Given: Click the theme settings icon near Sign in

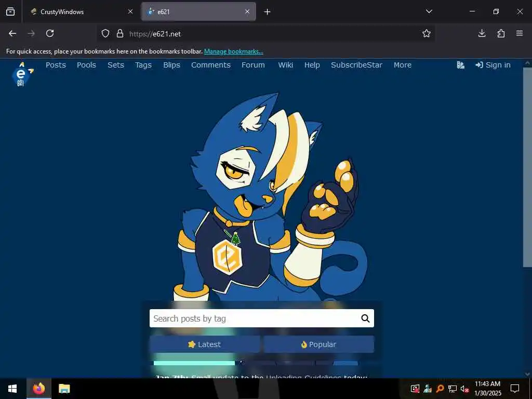Looking at the screenshot, I should [x=460, y=65].
